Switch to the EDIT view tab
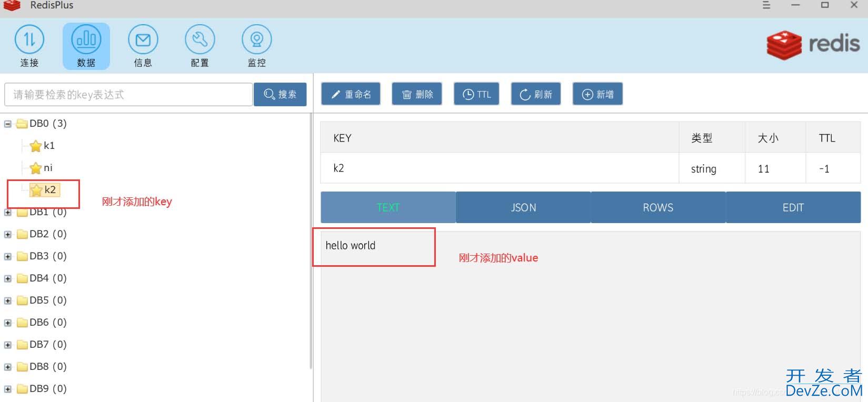868x402 pixels. coord(793,207)
